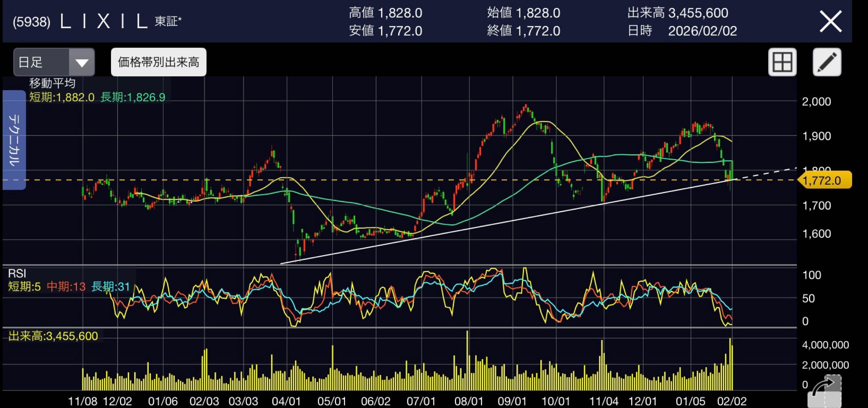
Task: Open the 日足 timeframe dropdown
Action: (x=41, y=62)
